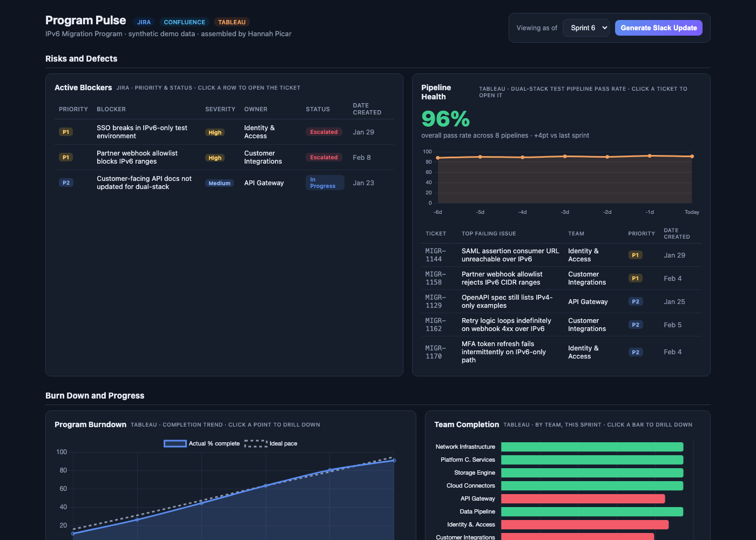Drill into Identity & Access completion bar
Viewport: 756px width, 540px height.
coord(585,524)
